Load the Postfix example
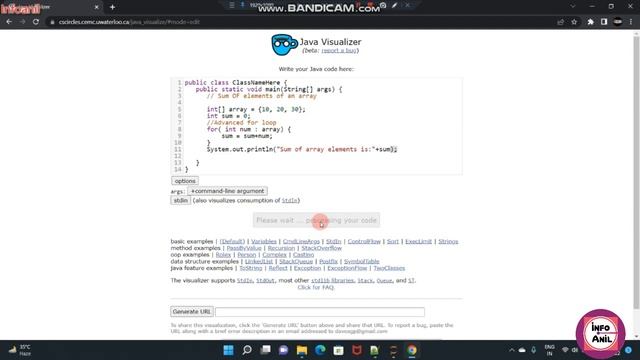Viewport: 640px width, 360px height. point(328,262)
